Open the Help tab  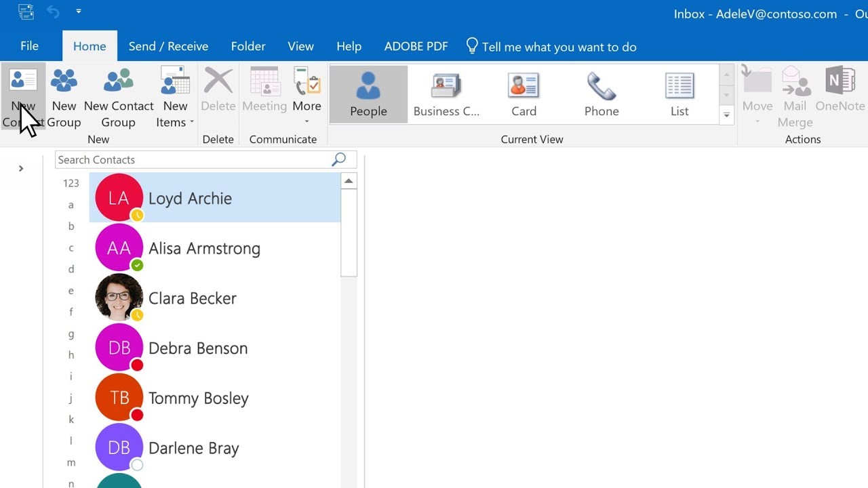[x=349, y=46]
